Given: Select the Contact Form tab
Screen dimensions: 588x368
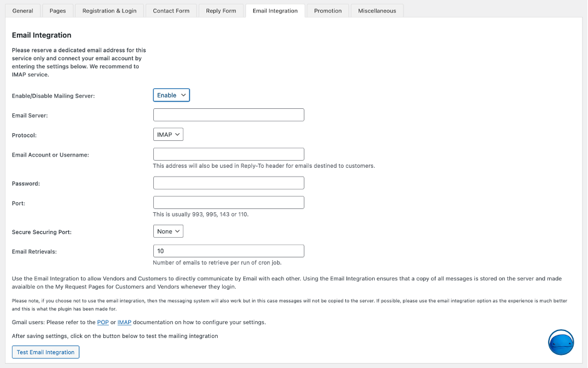Looking at the screenshot, I should click(x=171, y=11).
